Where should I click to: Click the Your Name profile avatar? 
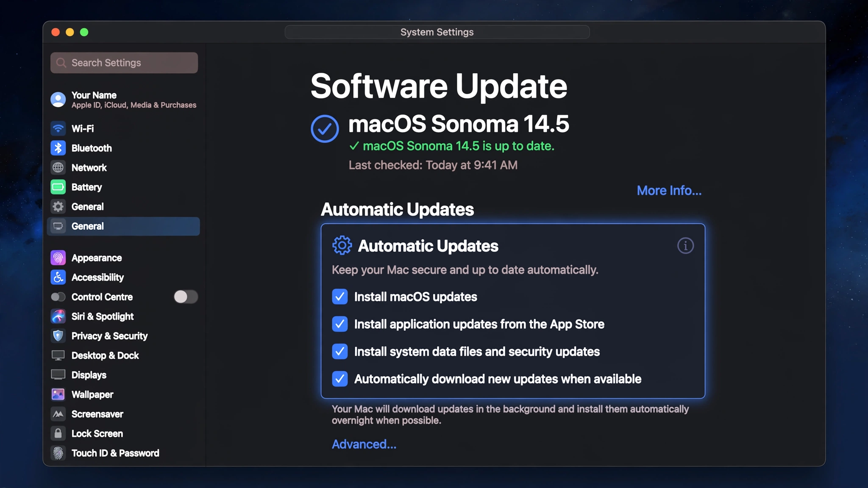tap(58, 100)
